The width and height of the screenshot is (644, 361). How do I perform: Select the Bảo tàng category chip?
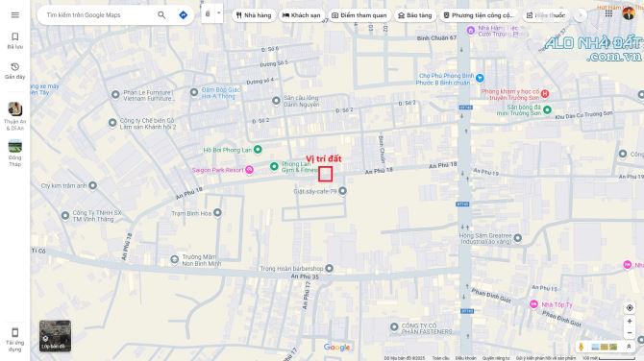pyautogui.click(x=415, y=15)
